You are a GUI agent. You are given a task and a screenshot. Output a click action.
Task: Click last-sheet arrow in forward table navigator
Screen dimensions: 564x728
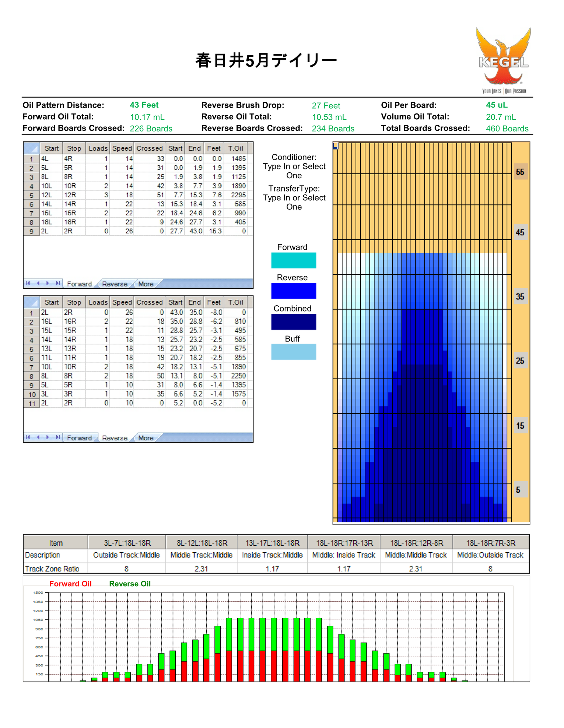click(x=58, y=283)
